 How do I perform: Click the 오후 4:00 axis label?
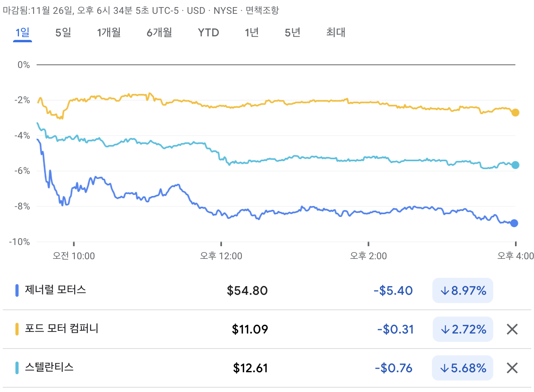pyautogui.click(x=515, y=256)
